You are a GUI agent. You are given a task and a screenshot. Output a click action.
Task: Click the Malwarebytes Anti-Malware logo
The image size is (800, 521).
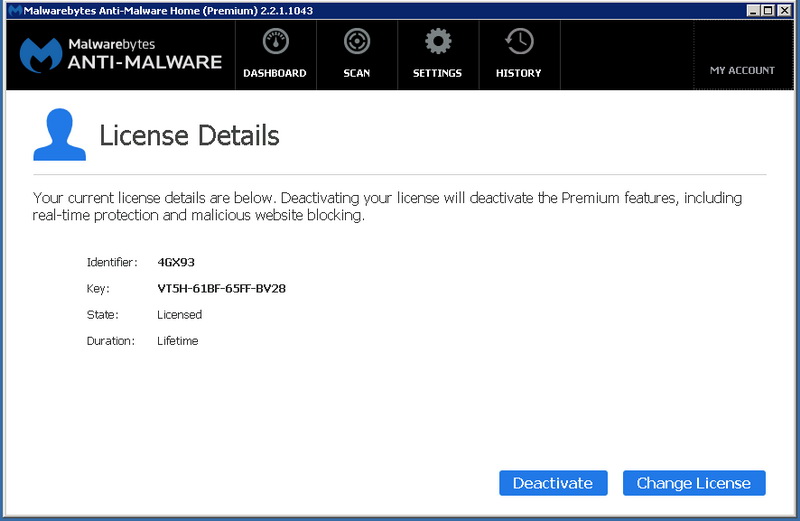click(121, 54)
